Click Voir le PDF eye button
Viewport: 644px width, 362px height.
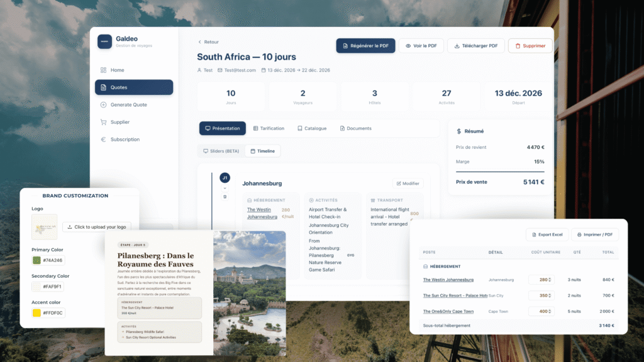[421, 46]
